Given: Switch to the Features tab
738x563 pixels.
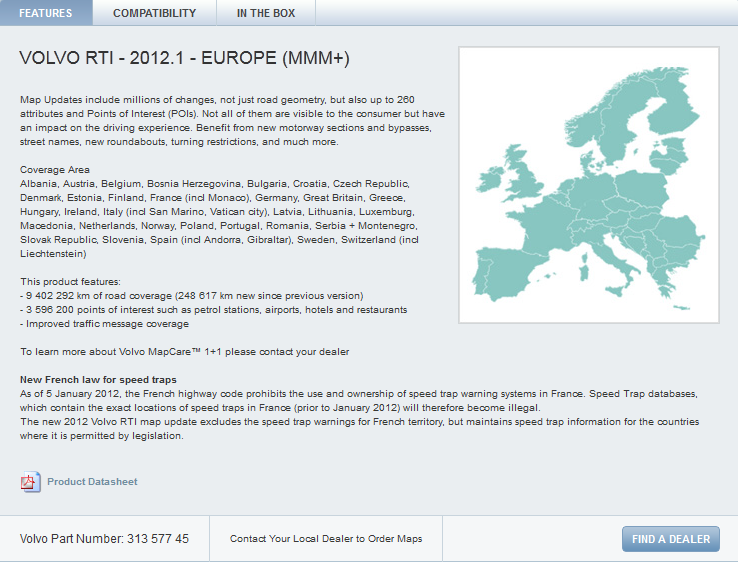Looking at the screenshot, I should (46, 13).
